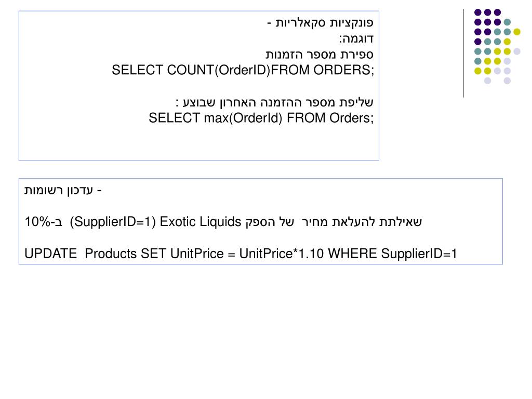Click the UPDATE keyword in the statement

(50, 254)
